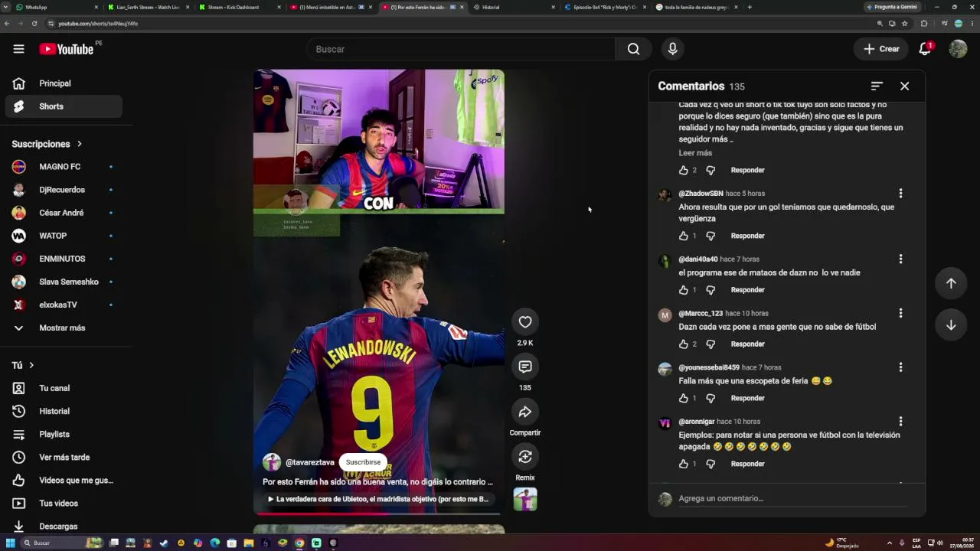The width and height of the screenshot is (980, 551).
Task: Open the browser extensions puzzle icon
Action: click(x=923, y=24)
